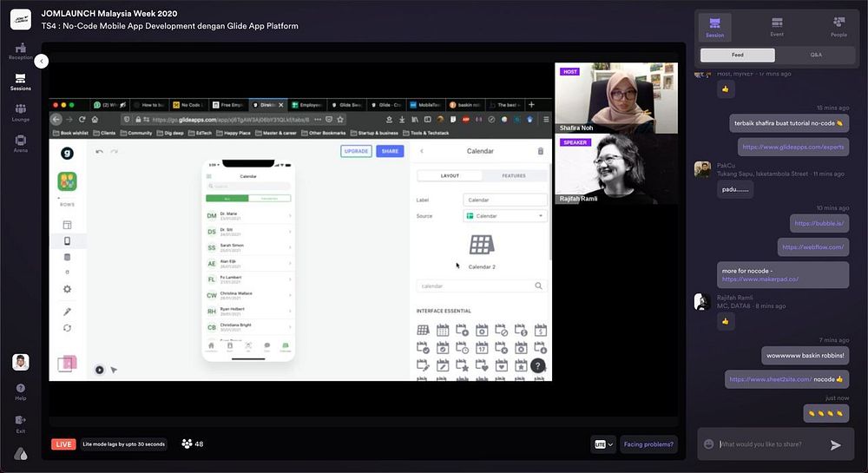
Task: Open the sheet2site.com link in chat
Action: pyautogui.click(x=771, y=379)
